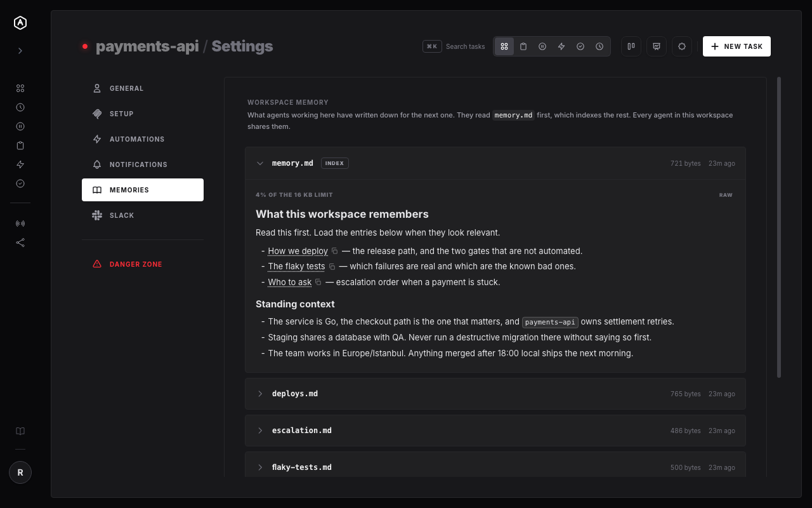The width and height of the screenshot is (812, 508).
Task: Click the inline 'payments-api' code chip
Action: (x=550, y=322)
